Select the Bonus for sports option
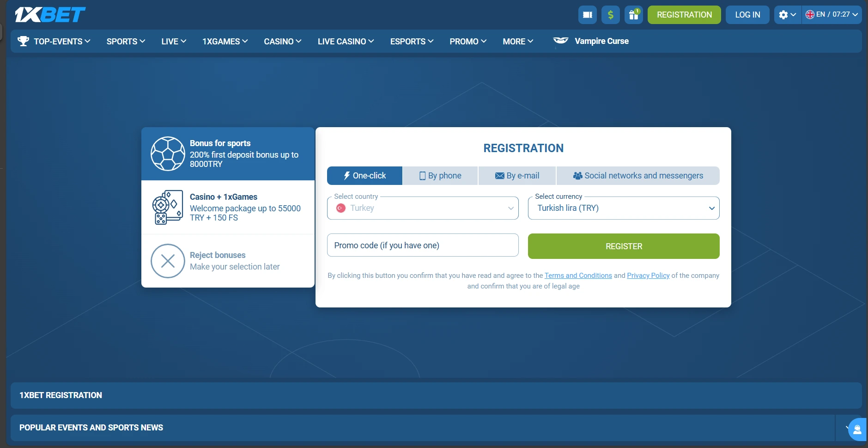The image size is (868, 448). tap(228, 153)
